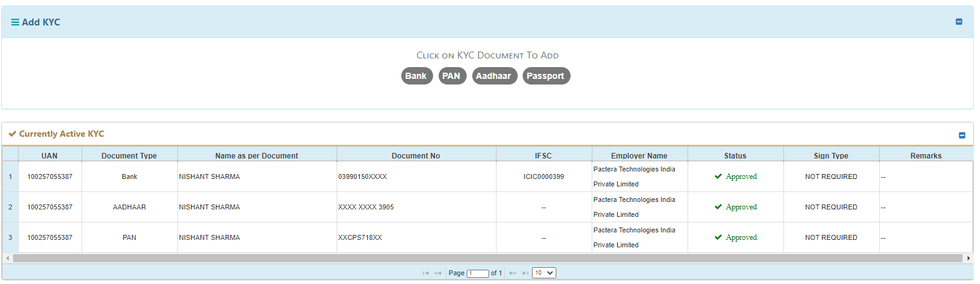Go to next page of KYC table
This screenshot has width=980, height=284.
(x=513, y=273)
